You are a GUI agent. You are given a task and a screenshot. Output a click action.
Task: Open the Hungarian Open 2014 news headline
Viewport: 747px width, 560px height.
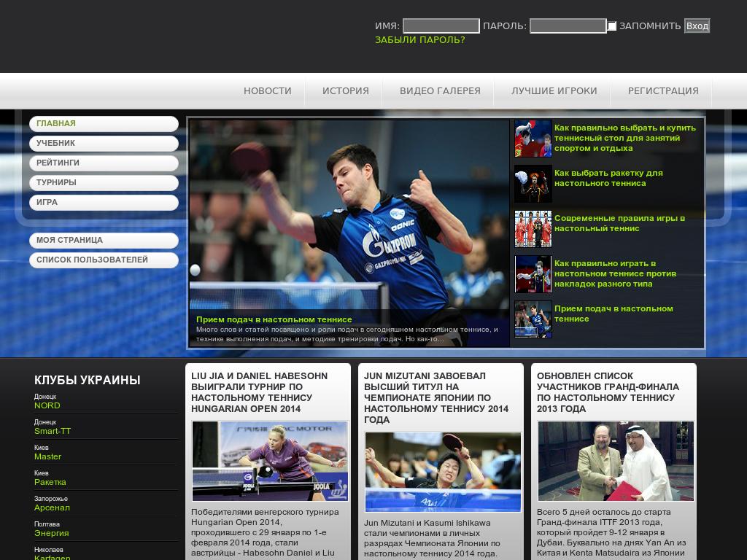pyautogui.click(x=259, y=392)
